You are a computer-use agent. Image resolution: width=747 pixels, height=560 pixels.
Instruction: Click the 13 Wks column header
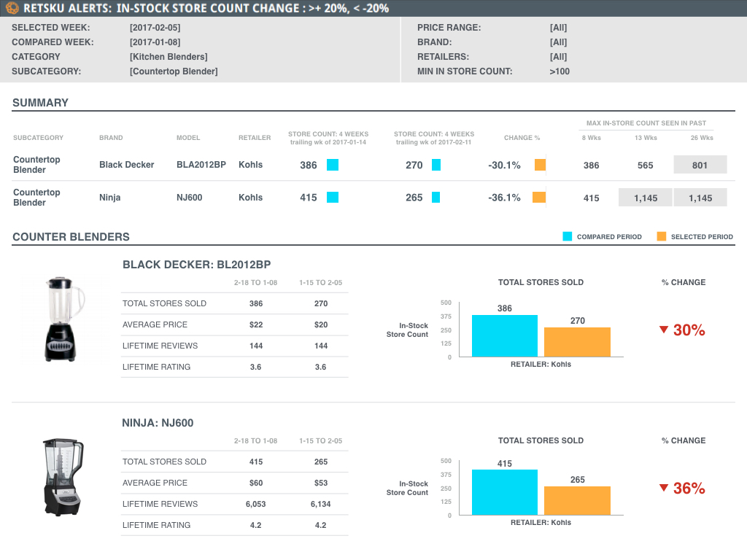646,138
